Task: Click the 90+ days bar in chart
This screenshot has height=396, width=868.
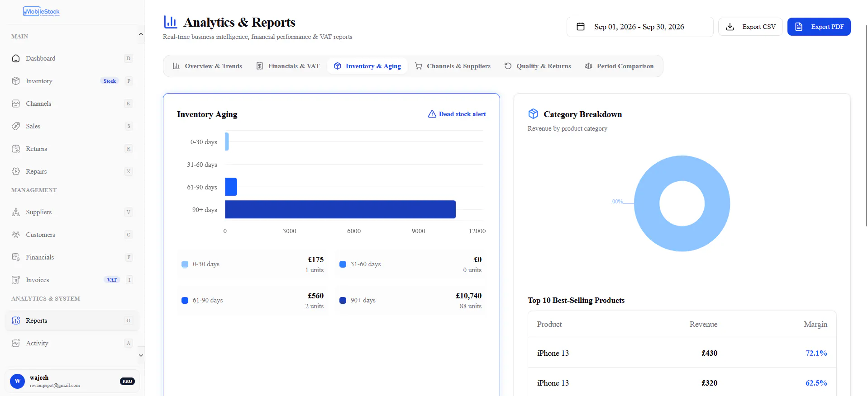Action: pyautogui.click(x=340, y=209)
